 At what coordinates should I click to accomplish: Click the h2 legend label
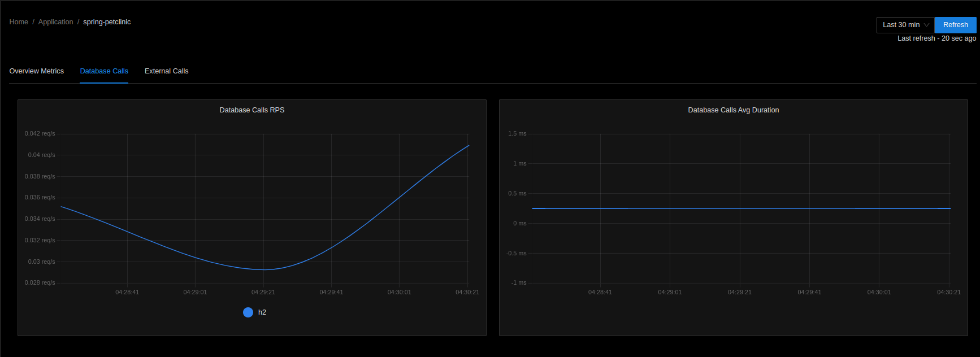click(x=262, y=312)
